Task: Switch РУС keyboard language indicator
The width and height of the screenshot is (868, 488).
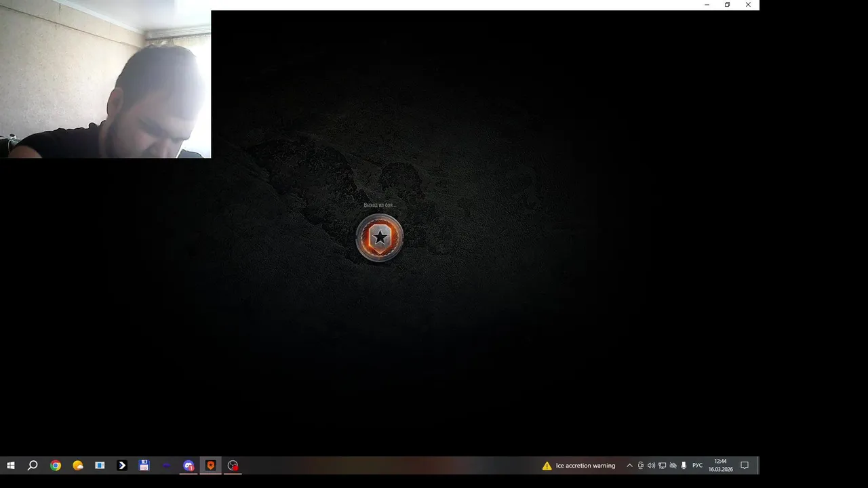Action: (x=697, y=466)
